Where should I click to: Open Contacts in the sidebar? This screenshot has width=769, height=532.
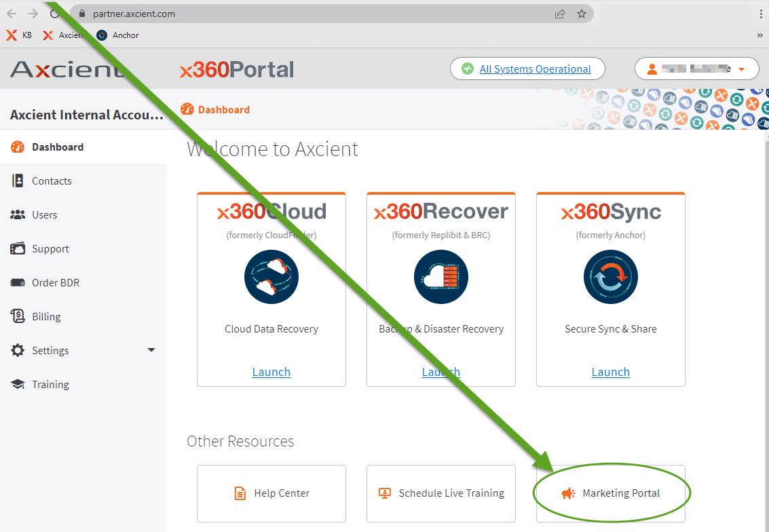click(83, 180)
